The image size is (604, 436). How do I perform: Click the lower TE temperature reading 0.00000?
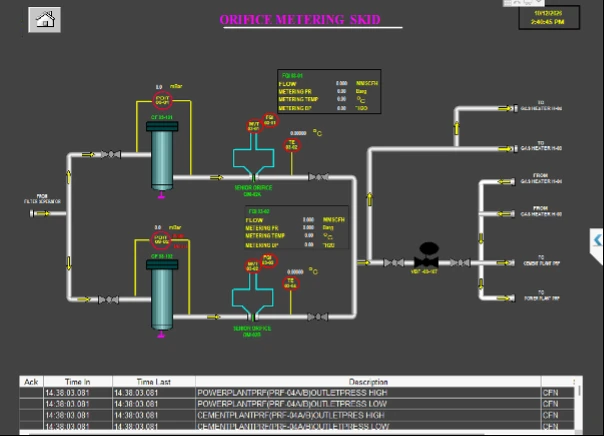pyautogui.click(x=295, y=272)
